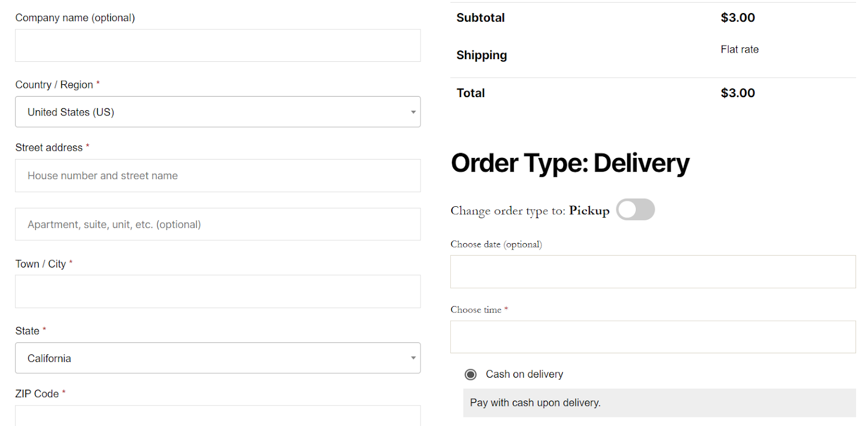The width and height of the screenshot is (868, 426).
Task: Click the Company name input field
Action: (x=217, y=46)
